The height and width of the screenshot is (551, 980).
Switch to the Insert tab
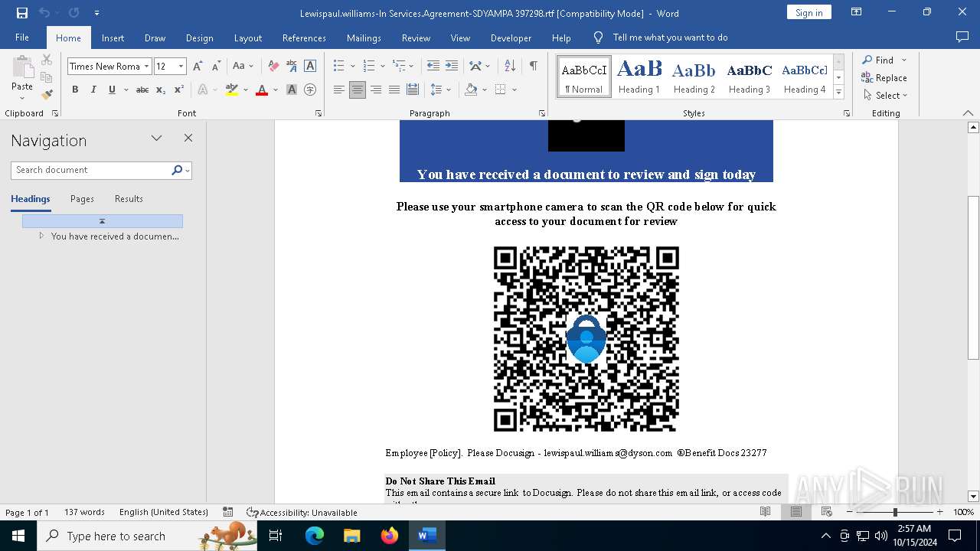tap(113, 37)
